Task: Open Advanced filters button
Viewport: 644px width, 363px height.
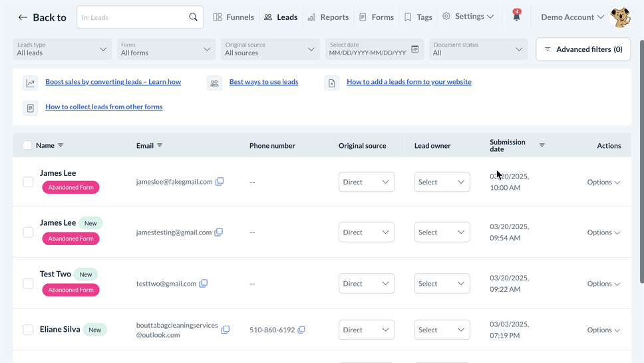Action: 583,49
